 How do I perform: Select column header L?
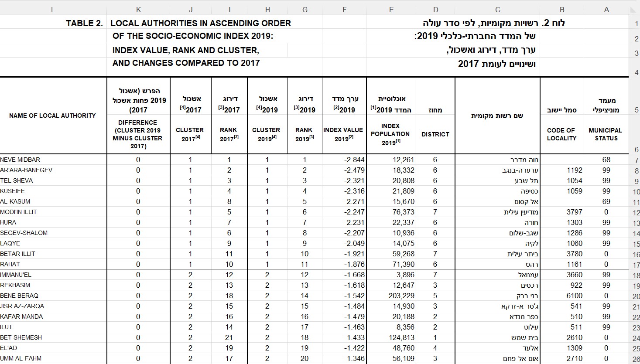(x=53, y=10)
